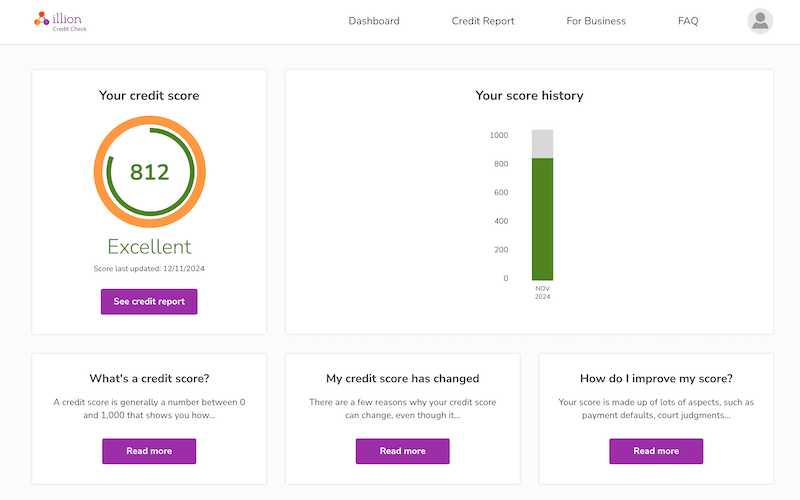
Task: Click the NOV 2024 axis label
Action: pyautogui.click(x=542, y=293)
